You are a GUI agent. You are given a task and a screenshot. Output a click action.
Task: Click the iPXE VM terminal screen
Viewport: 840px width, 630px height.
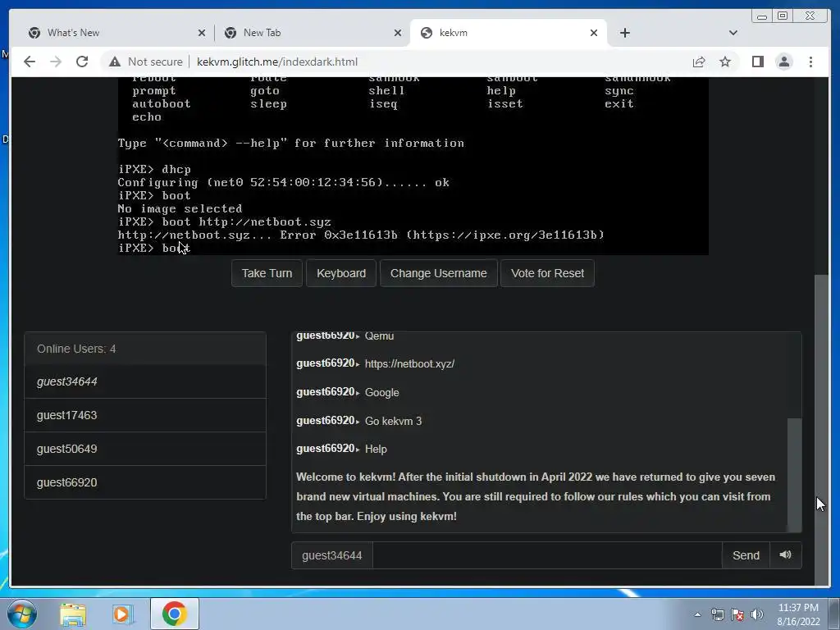413,166
